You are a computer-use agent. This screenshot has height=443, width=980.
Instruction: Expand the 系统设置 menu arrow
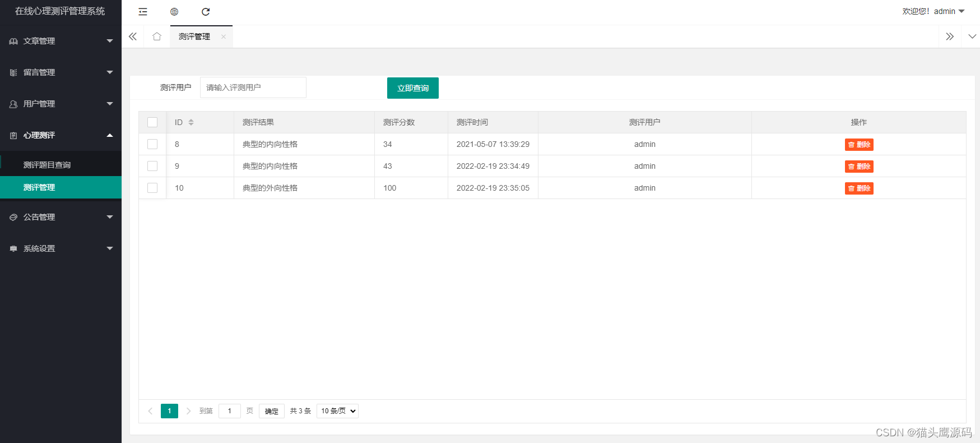(110, 248)
